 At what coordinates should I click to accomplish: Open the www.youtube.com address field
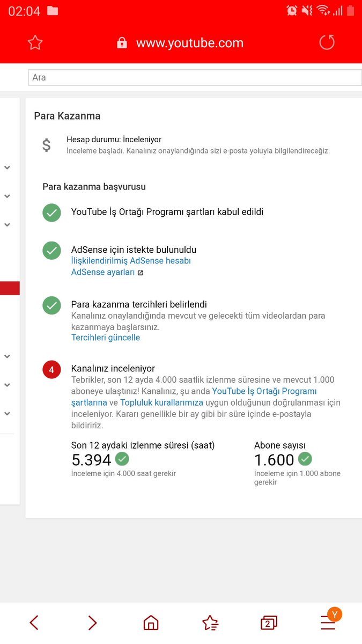(x=190, y=43)
